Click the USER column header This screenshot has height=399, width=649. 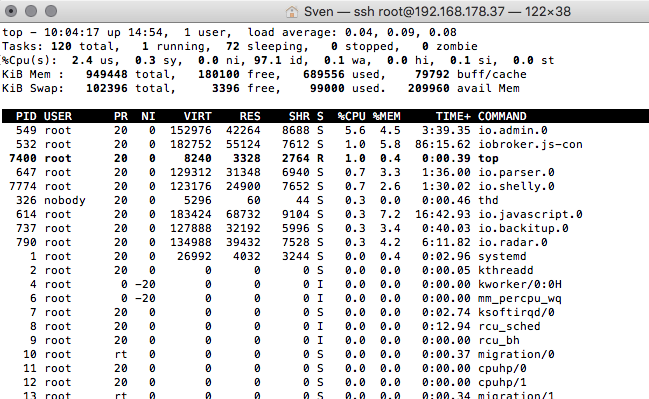pos(58,116)
